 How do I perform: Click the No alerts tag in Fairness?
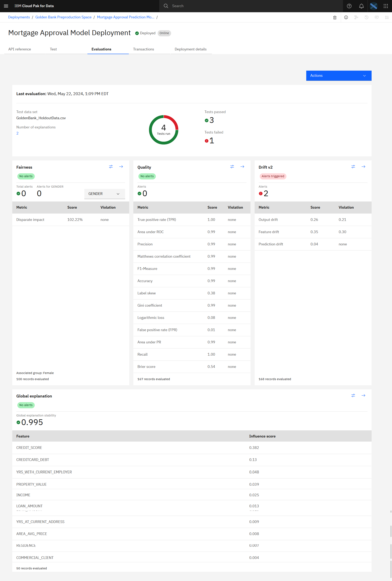coord(26,176)
